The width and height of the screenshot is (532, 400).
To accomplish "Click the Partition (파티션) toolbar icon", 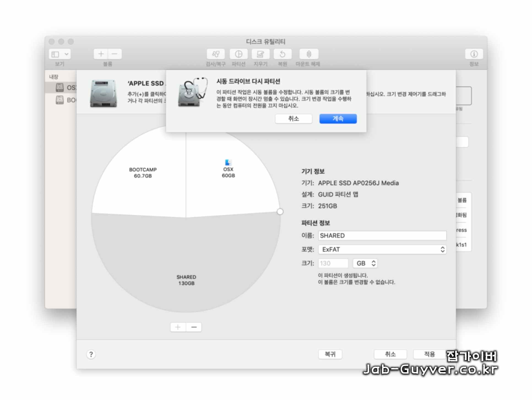I will coord(238,54).
